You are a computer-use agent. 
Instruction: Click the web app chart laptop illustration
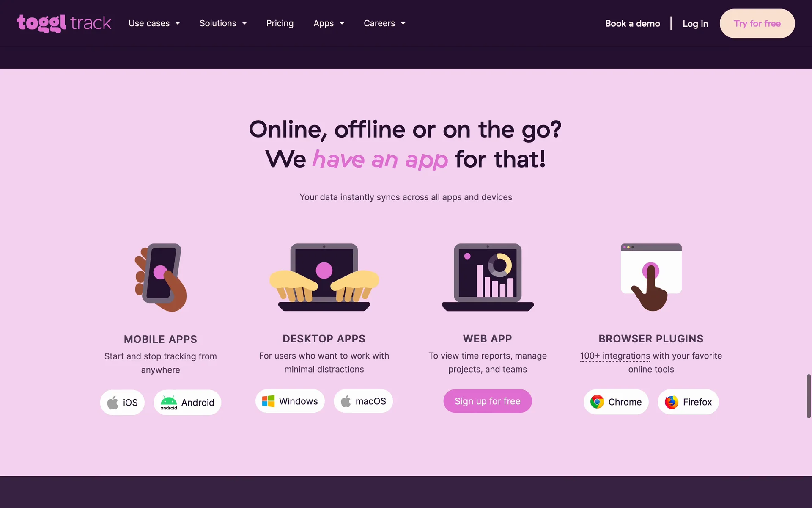pyautogui.click(x=488, y=277)
